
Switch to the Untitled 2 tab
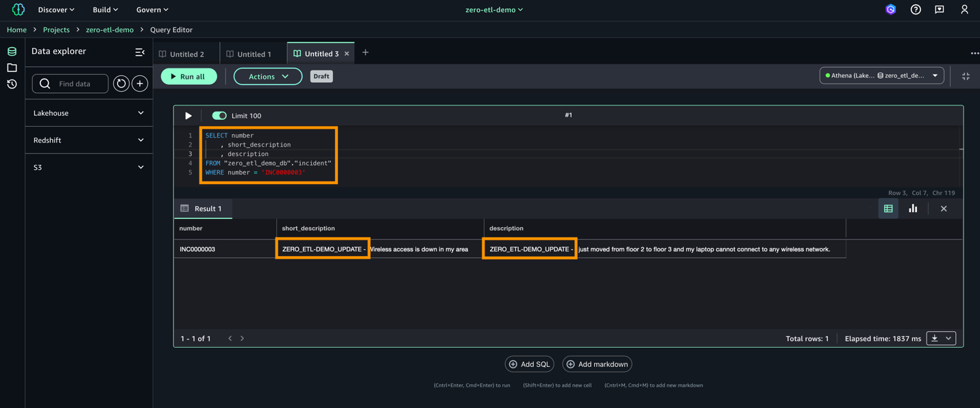click(x=187, y=54)
